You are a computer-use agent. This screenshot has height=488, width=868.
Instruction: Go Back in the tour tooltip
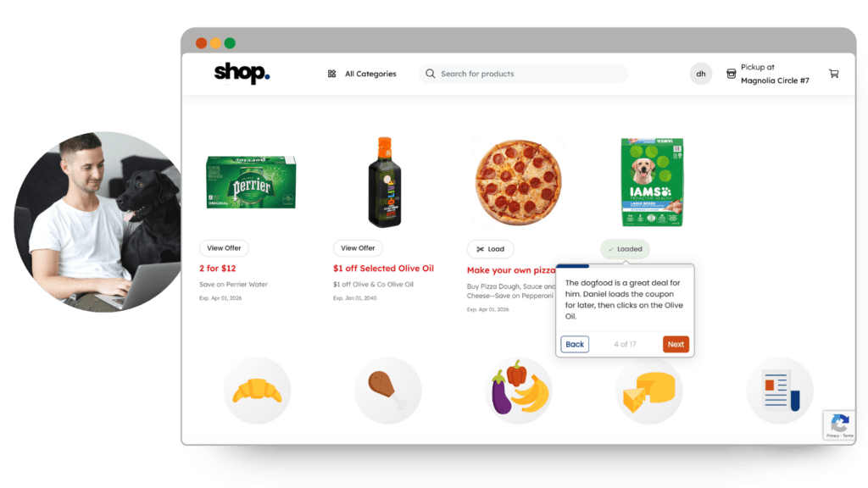click(x=575, y=344)
